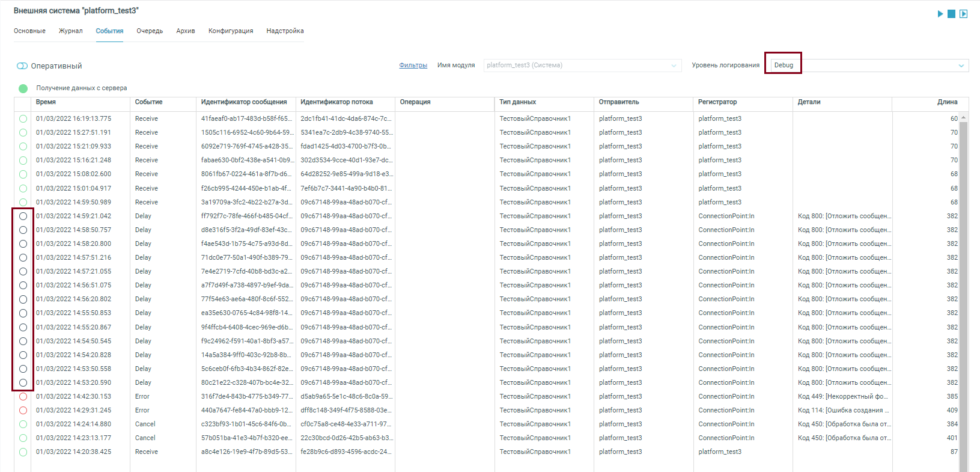Expand the Уровень логирования dropdown arrow
This screenshot has height=472, width=980.
point(961,66)
